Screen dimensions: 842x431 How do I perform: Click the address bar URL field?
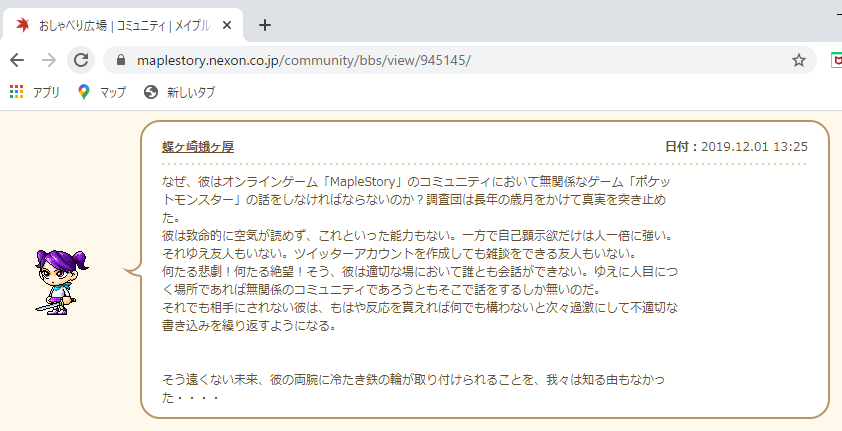click(460, 60)
